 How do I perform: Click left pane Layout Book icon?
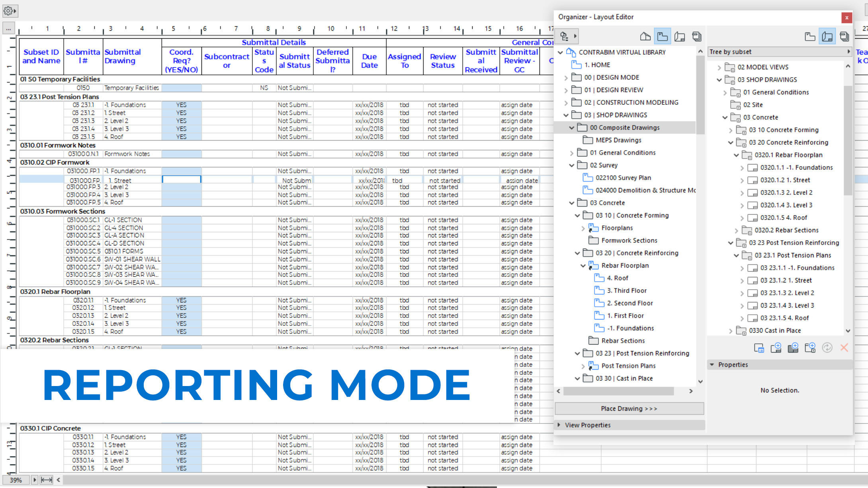[x=680, y=37]
